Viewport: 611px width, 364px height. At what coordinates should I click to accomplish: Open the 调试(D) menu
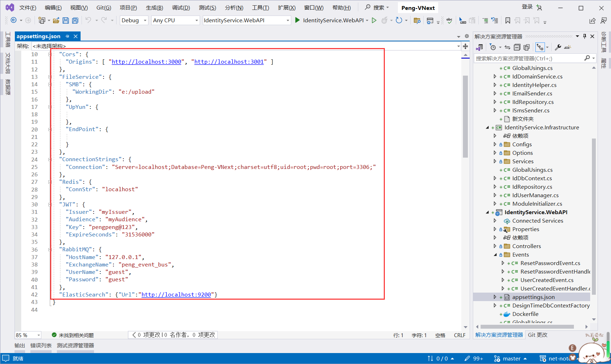[x=181, y=8]
